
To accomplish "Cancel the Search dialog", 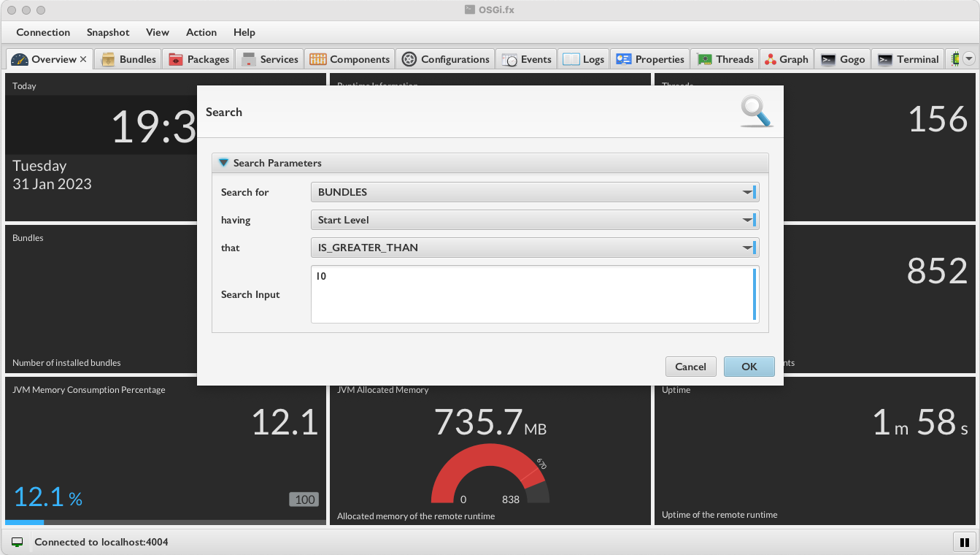I will [690, 367].
